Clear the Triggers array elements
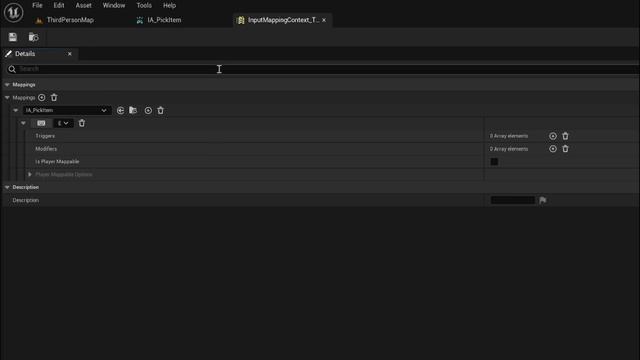 pos(565,136)
